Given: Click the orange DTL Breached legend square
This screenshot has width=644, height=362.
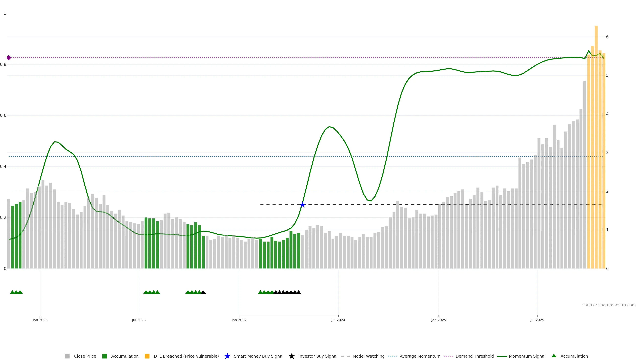Looking at the screenshot, I should coord(147,356).
